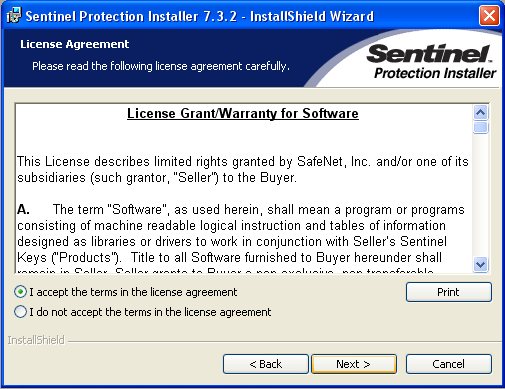Select I accept the terms radio button

pos(20,292)
